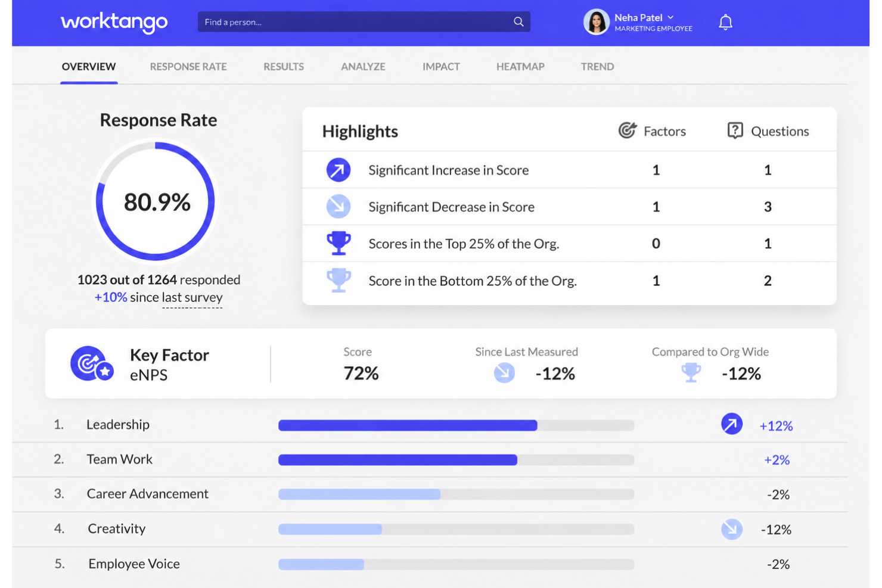Switch to the Overview tab
The height and width of the screenshot is (588, 882).
[89, 67]
